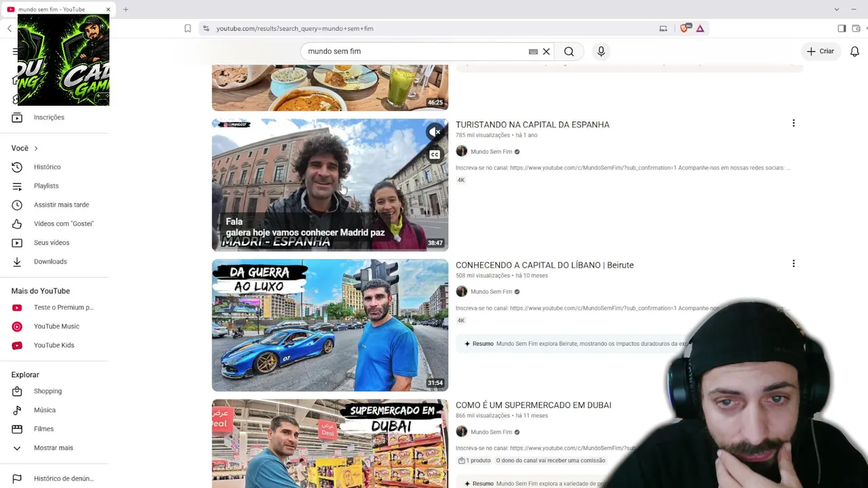This screenshot has width=868, height=488.
Task: Open the Supermercado em Dubai thumbnail
Action: point(330,443)
